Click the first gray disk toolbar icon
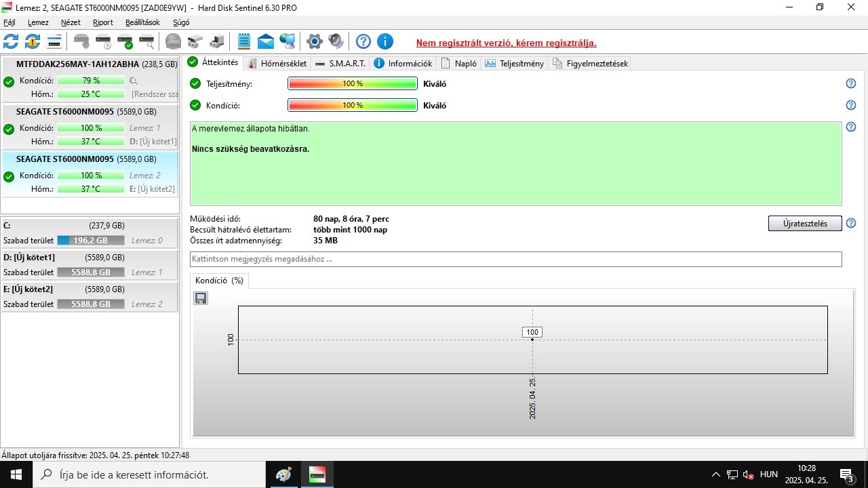The height and width of the screenshot is (488, 868). click(81, 41)
